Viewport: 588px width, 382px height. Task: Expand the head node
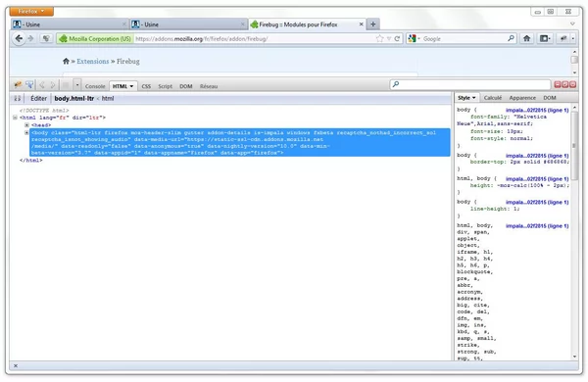click(x=27, y=124)
